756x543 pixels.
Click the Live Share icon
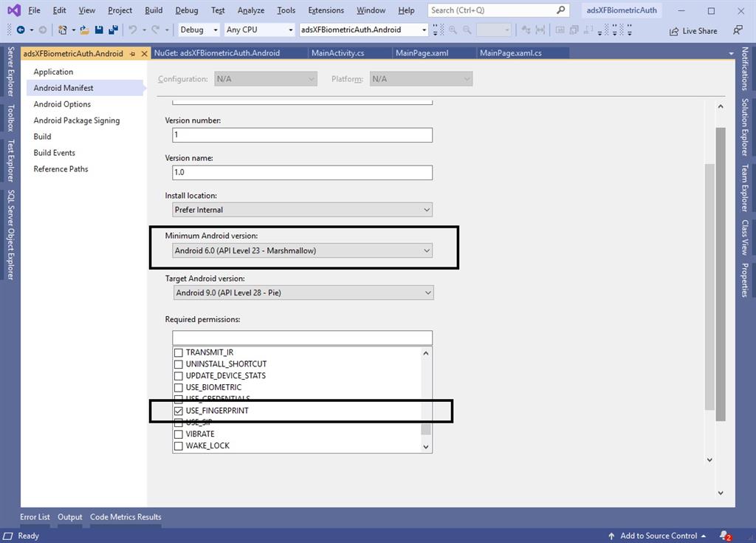674,31
